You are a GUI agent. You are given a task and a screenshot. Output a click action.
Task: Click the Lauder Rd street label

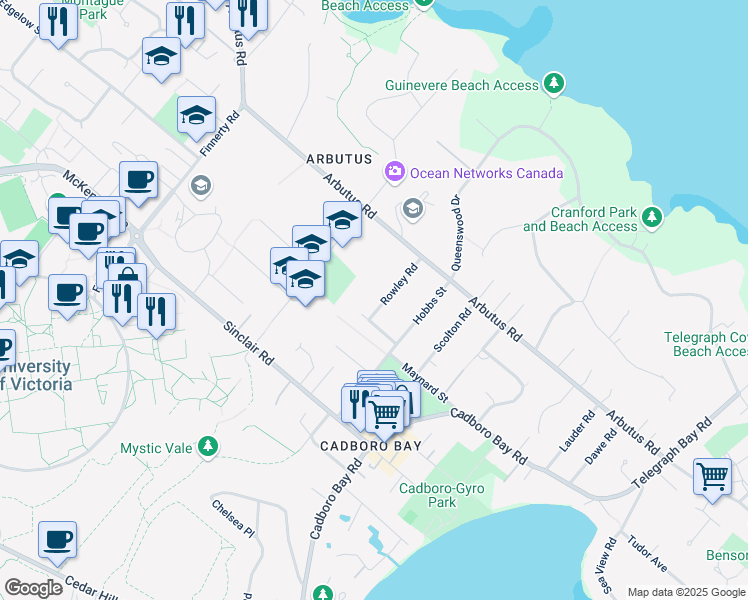pos(577,431)
